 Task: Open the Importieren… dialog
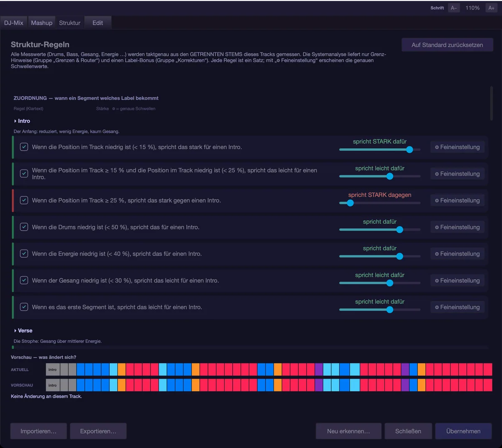click(x=38, y=431)
